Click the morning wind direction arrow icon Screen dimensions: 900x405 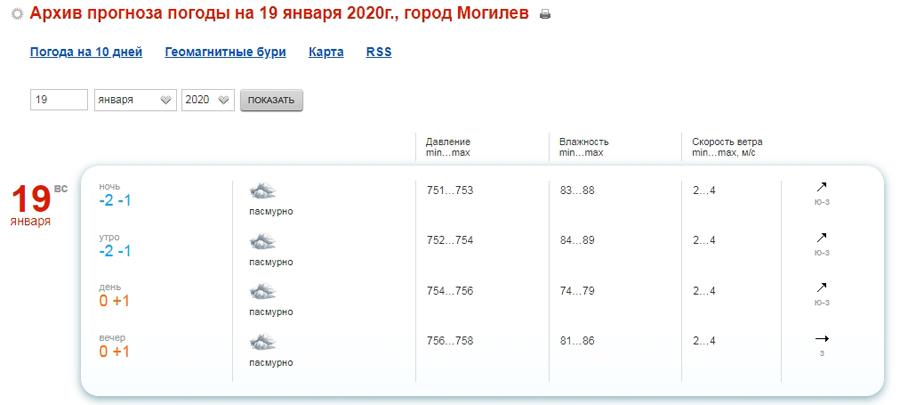(822, 237)
